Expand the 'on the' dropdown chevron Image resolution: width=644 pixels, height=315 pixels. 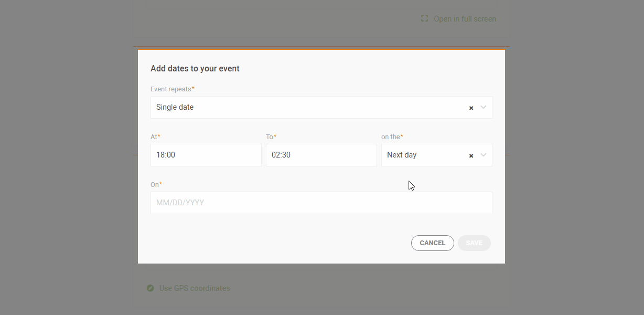coord(484,155)
